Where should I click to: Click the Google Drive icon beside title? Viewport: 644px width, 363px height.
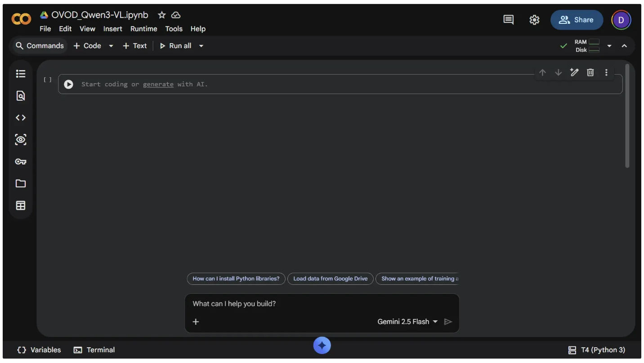click(x=44, y=15)
